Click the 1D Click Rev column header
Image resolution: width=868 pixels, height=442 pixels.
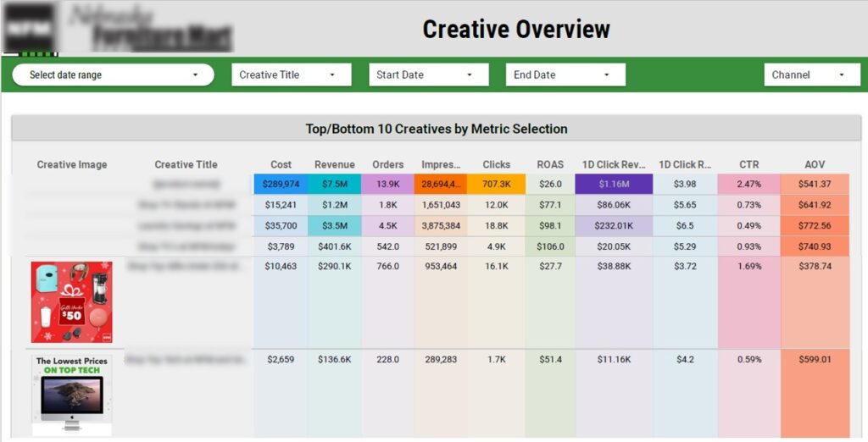click(614, 164)
